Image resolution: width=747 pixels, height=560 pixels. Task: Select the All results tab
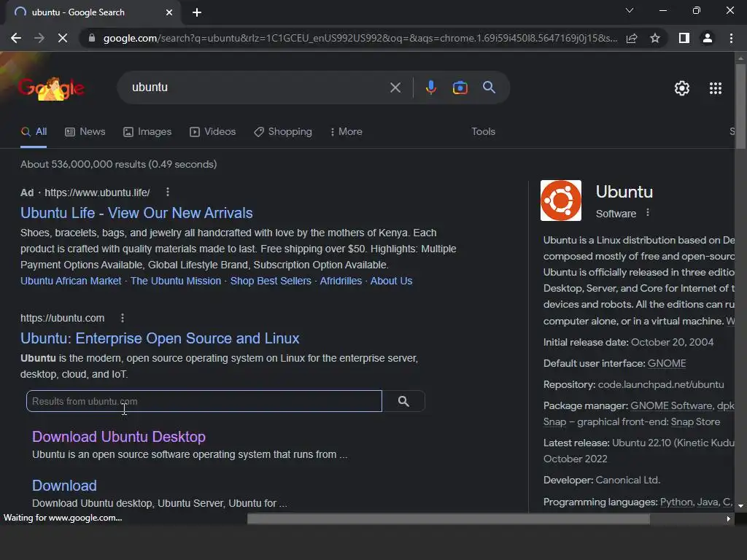click(34, 131)
